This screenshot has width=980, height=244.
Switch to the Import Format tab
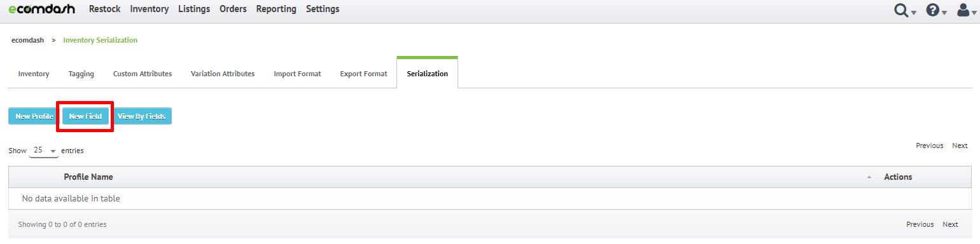pos(297,74)
